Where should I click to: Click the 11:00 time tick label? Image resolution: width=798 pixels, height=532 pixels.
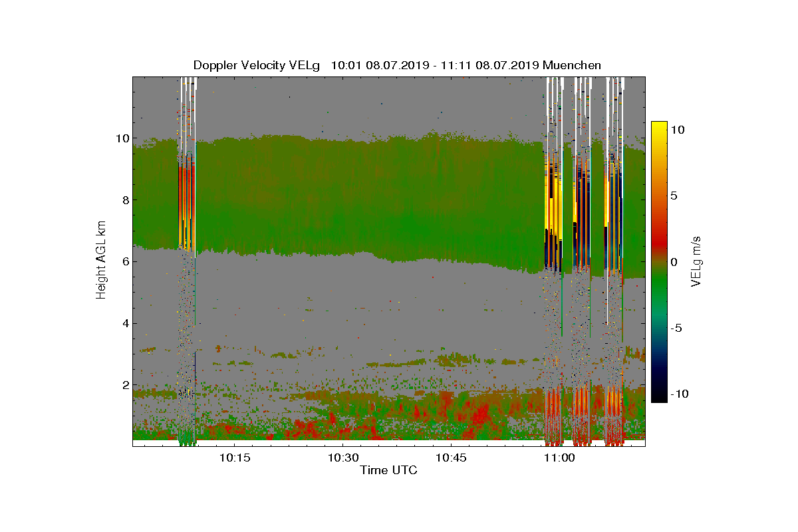click(559, 458)
